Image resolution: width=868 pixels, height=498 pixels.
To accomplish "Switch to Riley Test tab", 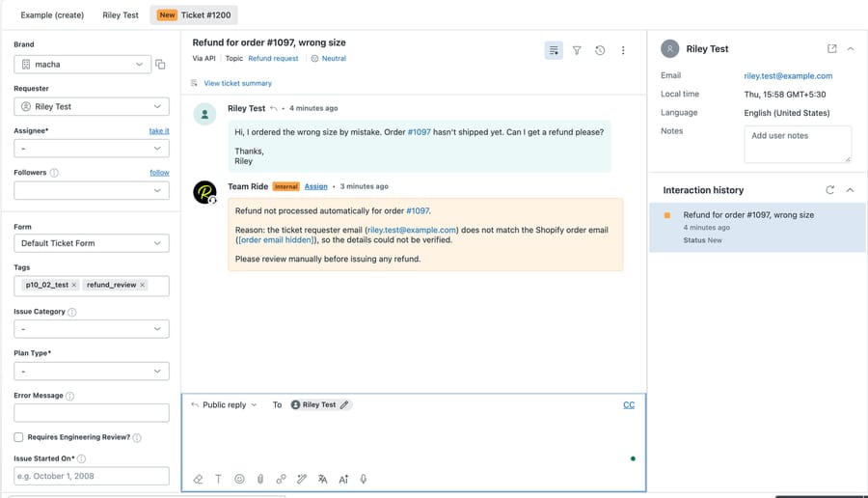I will pyautogui.click(x=121, y=14).
